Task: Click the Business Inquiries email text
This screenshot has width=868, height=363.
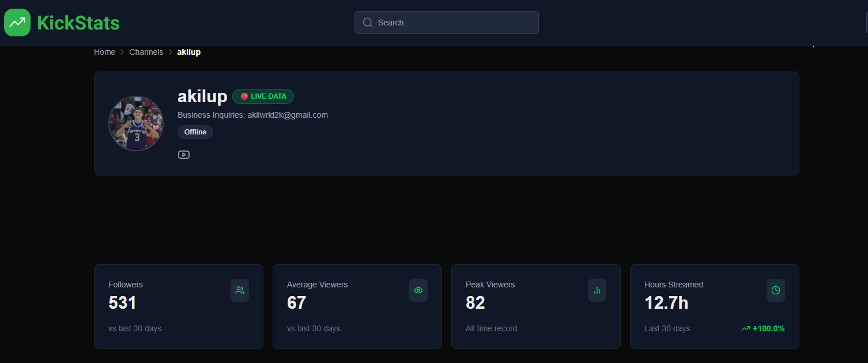Action: coord(252,115)
